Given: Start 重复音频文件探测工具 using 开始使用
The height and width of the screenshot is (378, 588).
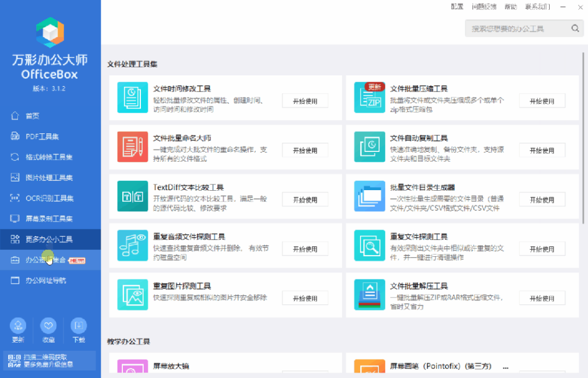Looking at the screenshot, I should pos(305,249).
